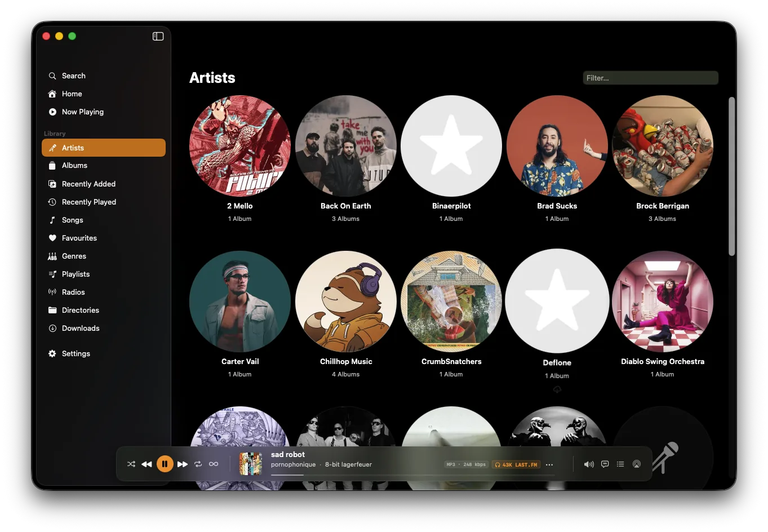Open Favourites with the heart icon
This screenshot has width=768, height=532.
point(104,238)
